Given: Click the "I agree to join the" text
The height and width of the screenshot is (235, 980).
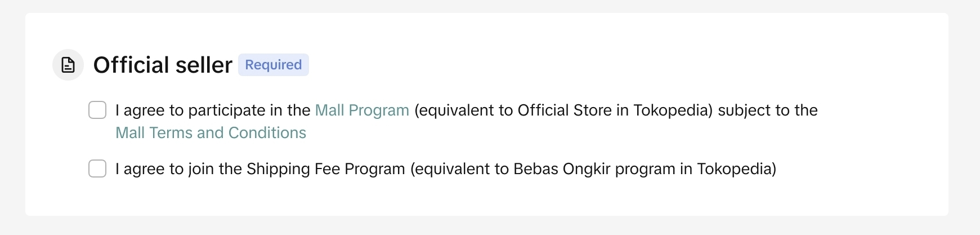Looking at the screenshot, I should click(178, 169).
